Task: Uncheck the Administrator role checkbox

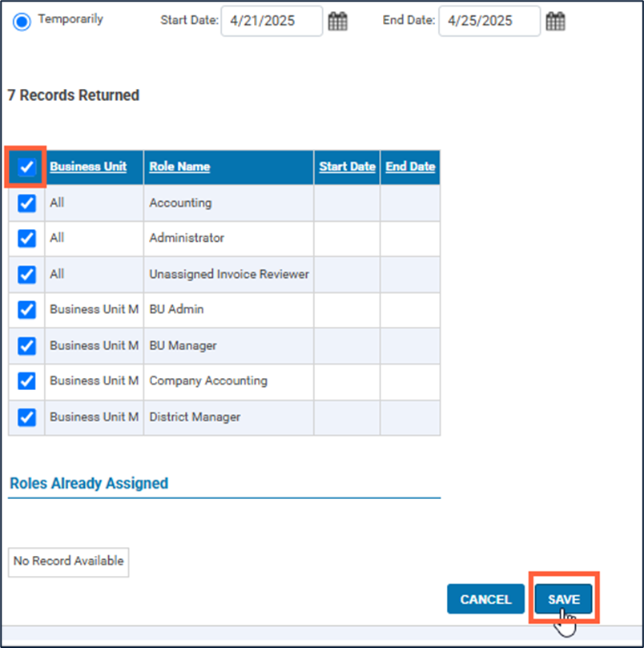Action: tap(27, 239)
